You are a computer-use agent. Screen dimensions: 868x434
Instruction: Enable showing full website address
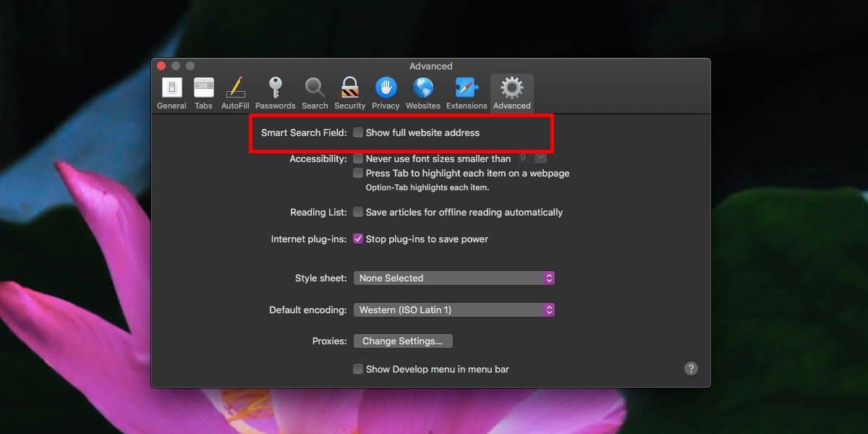pyautogui.click(x=358, y=132)
